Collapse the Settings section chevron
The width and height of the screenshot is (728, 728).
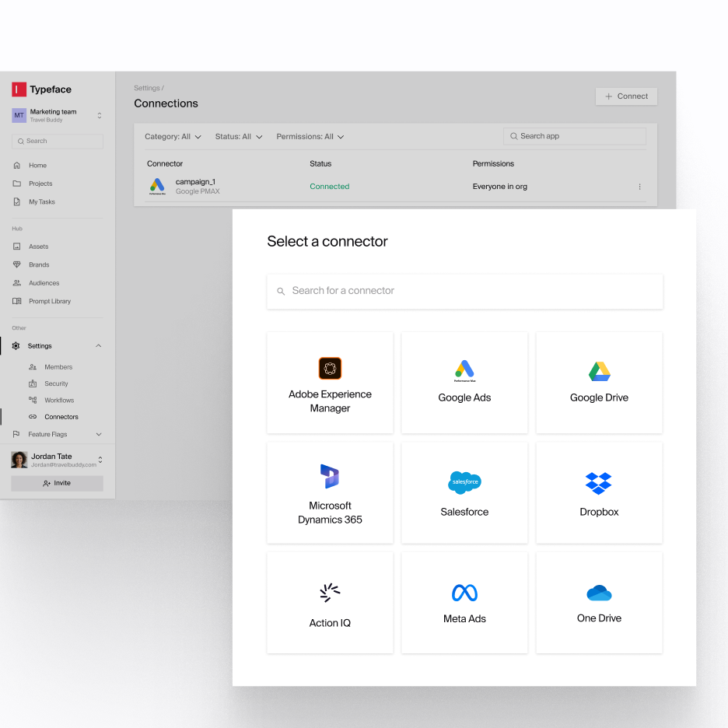99,346
